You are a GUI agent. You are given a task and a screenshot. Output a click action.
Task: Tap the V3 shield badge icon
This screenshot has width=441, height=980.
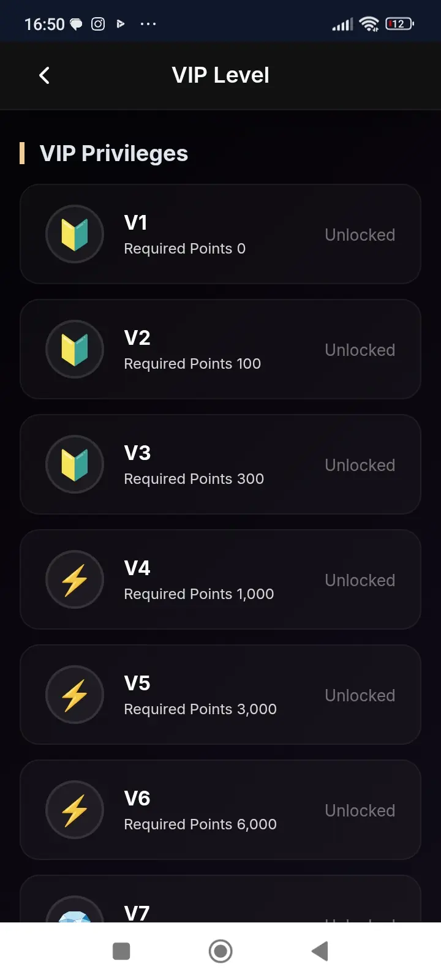(75, 464)
